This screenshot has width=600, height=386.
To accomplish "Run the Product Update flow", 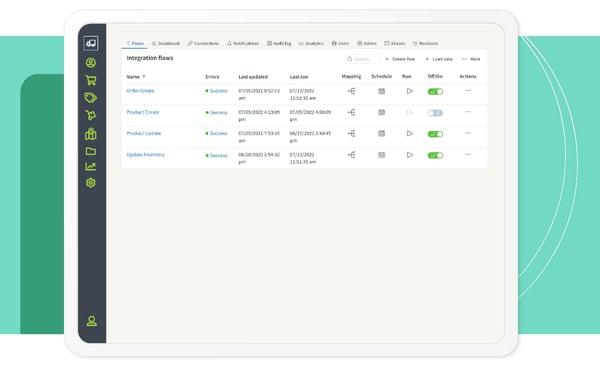I will tap(409, 134).
